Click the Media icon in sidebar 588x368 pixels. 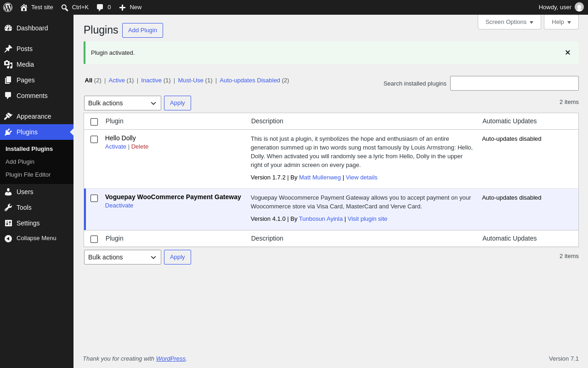point(8,64)
